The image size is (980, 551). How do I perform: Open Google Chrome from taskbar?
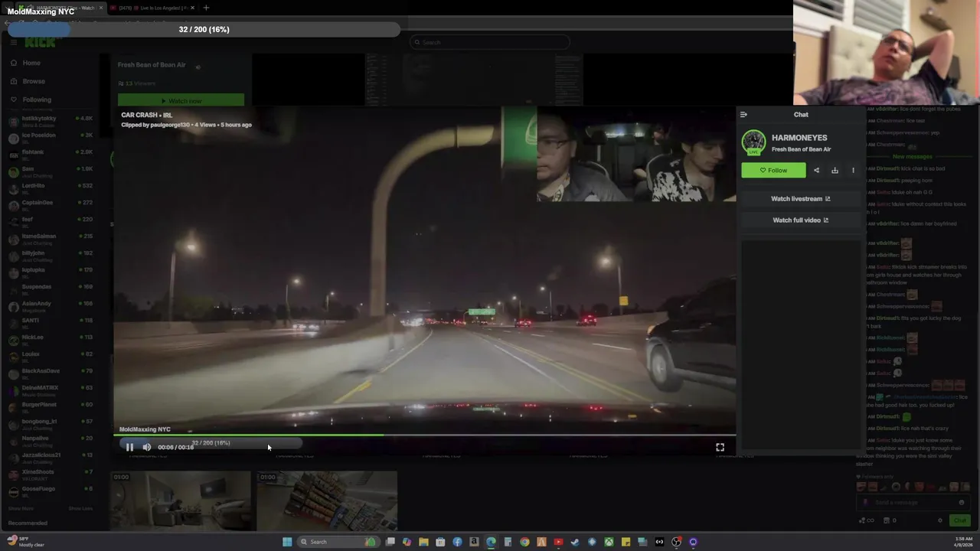[524, 542]
